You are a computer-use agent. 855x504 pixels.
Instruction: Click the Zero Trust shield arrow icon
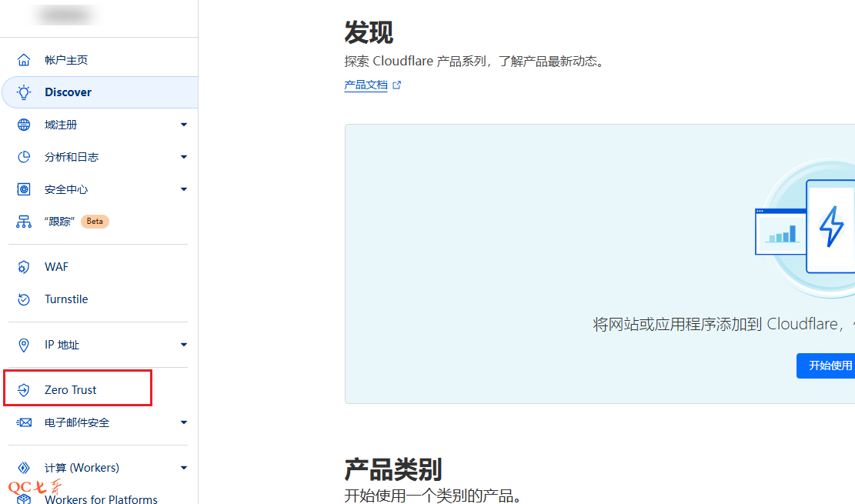coord(24,390)
